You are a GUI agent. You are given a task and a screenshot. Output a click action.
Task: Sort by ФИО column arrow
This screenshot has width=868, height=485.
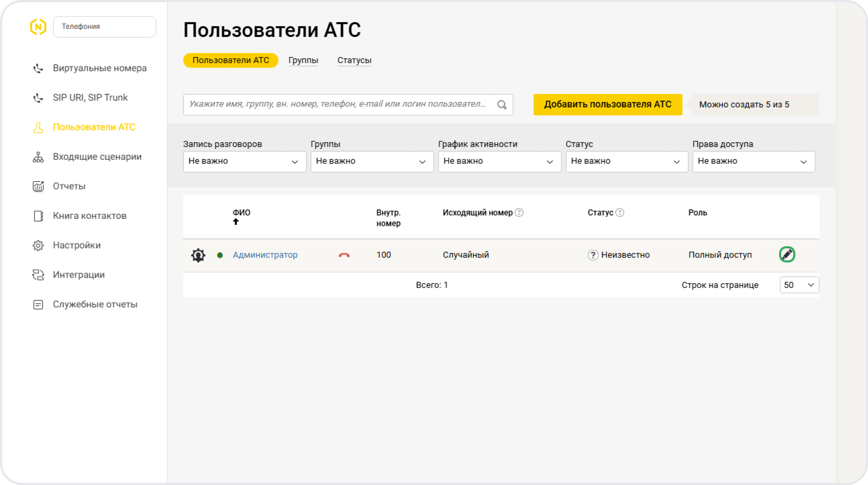tap(236, 222)
